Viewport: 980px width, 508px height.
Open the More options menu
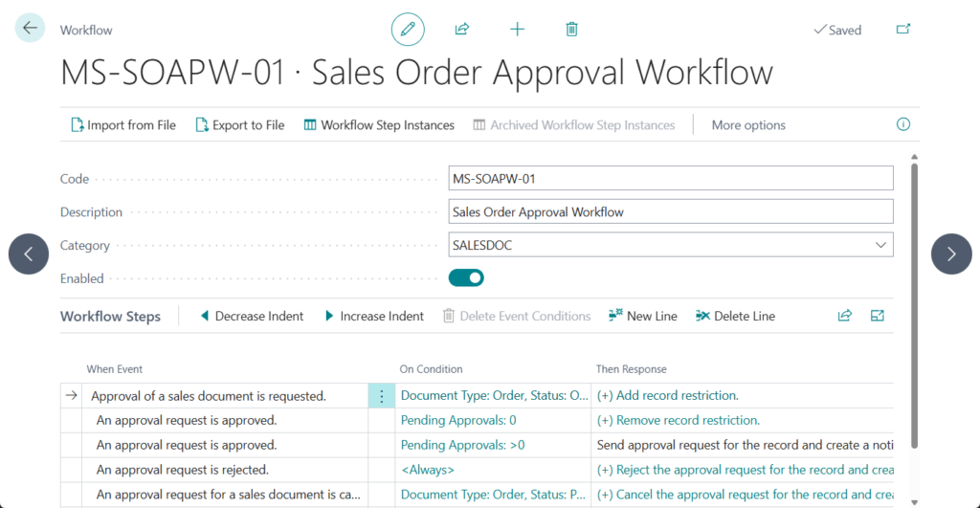click(747, 125)
